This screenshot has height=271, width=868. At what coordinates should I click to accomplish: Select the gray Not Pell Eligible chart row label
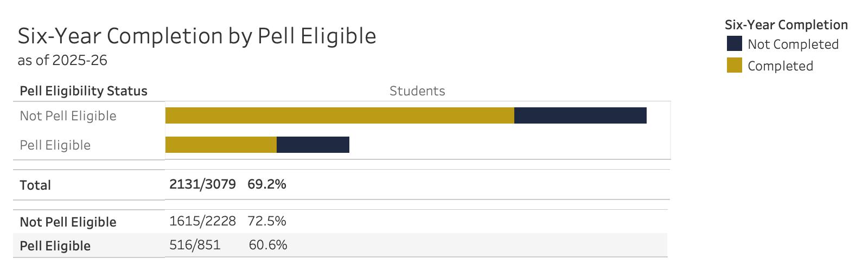pyautogui.click(x=68, y=116)
